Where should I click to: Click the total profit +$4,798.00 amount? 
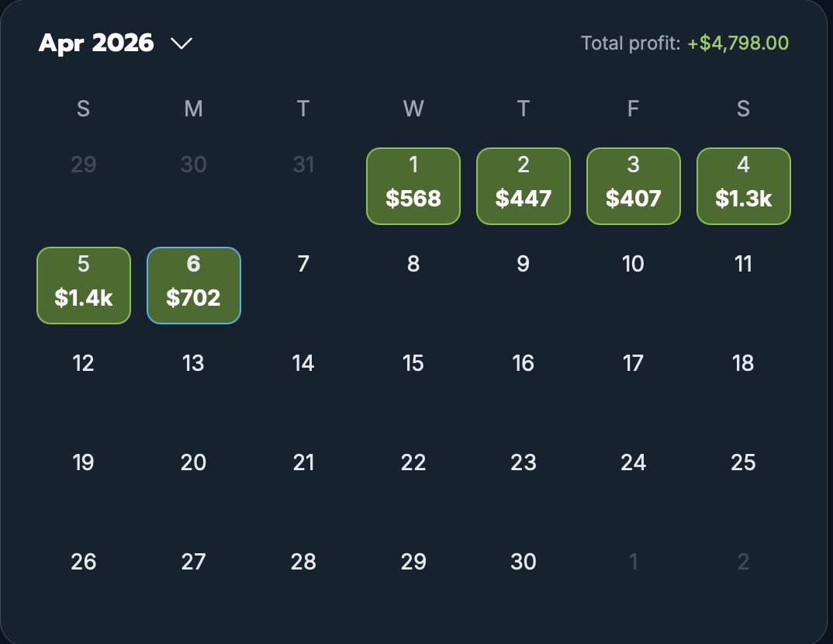[x=738, y=43]
